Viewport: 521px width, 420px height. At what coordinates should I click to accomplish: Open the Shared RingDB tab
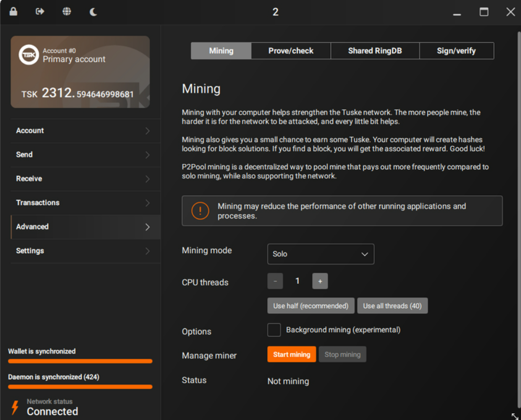[x=375, y=51]
